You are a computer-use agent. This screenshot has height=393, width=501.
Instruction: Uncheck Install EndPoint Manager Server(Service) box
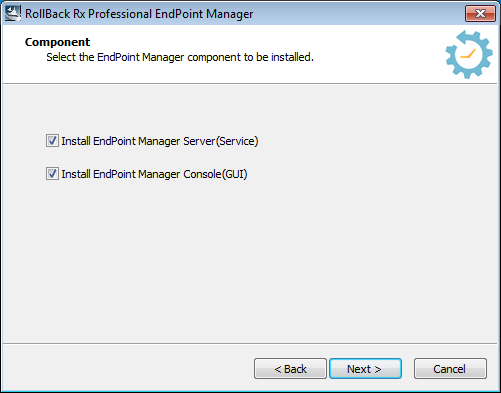coord(52,141)
